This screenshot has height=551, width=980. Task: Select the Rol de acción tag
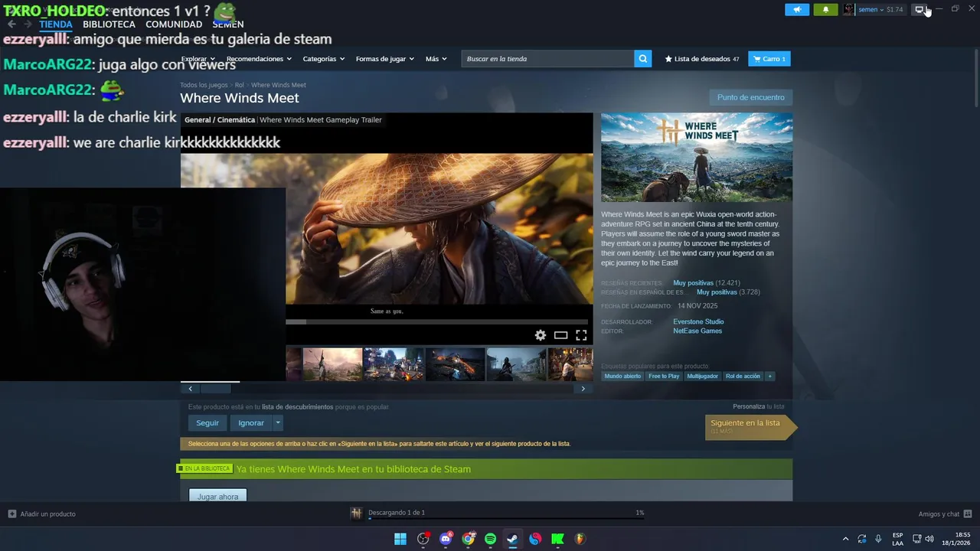click(743, 377)
